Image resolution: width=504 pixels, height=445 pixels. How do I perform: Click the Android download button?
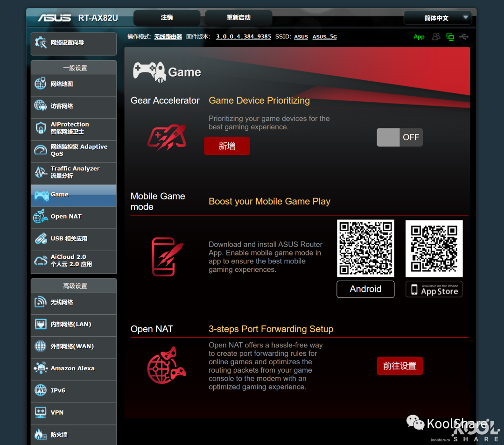(x=365, y=289)
